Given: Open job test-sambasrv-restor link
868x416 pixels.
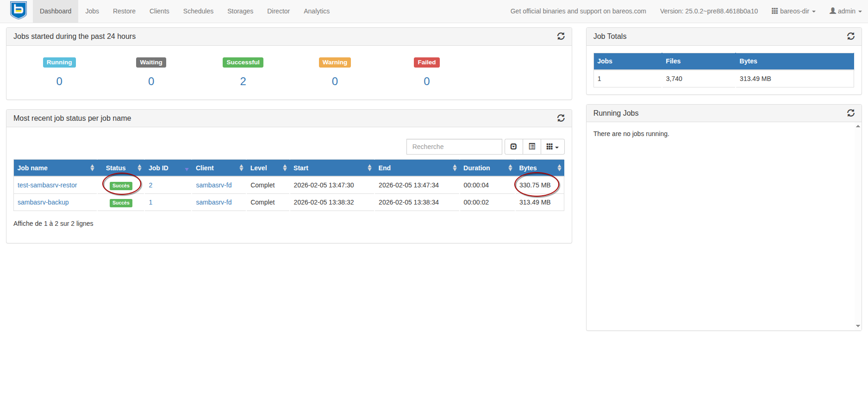Looking at the screenshot, I should [47, 185].
